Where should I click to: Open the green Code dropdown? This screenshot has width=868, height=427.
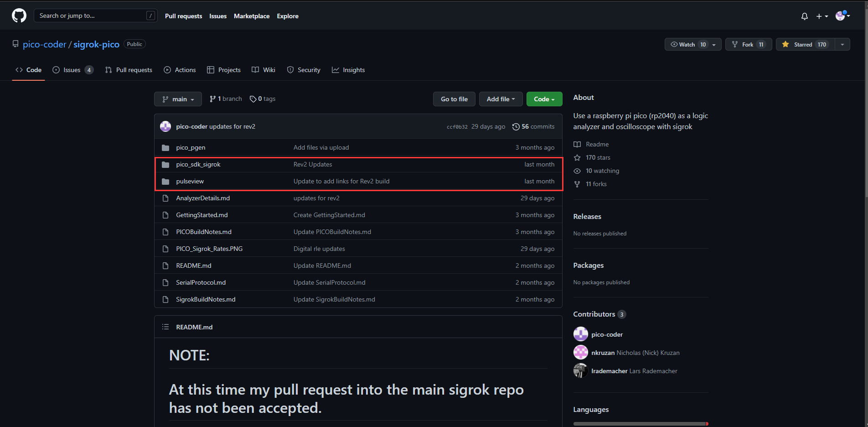coord(544,99)
